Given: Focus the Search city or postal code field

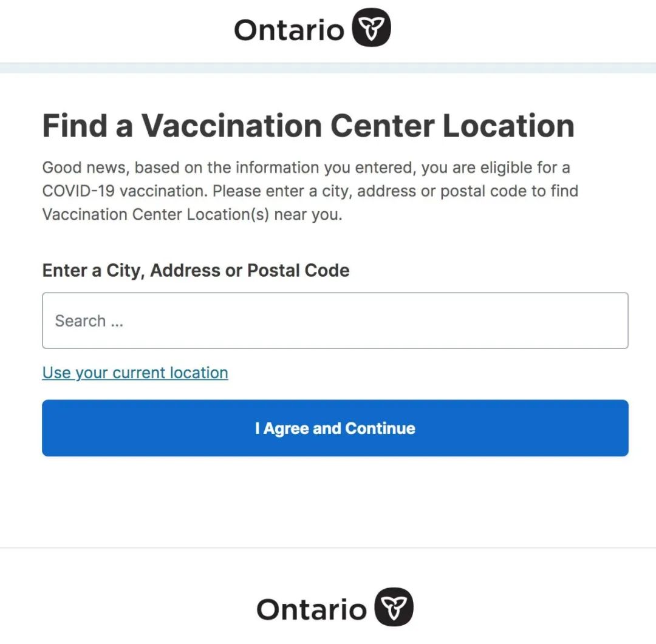Looking at the screenshot, I should click(335, 320).
